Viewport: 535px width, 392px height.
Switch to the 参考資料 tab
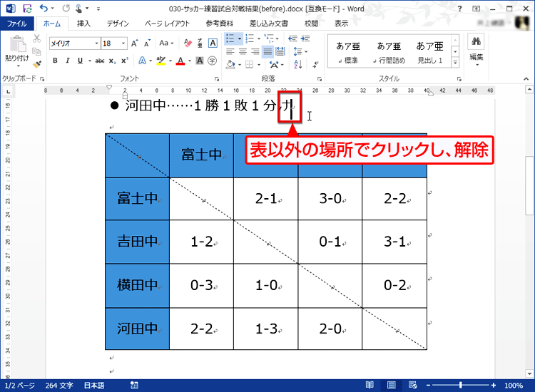[x=220, y=24]
